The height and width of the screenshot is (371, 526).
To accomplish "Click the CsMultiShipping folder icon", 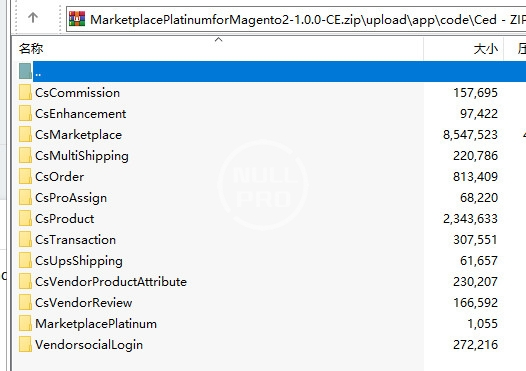I will click(x=25, y=156).
